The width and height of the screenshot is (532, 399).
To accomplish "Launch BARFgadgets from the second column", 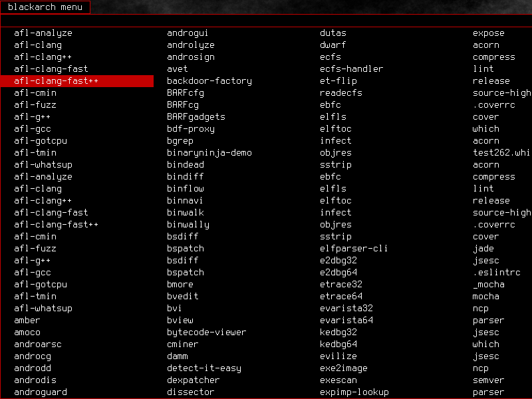I will tap(196, 116).
